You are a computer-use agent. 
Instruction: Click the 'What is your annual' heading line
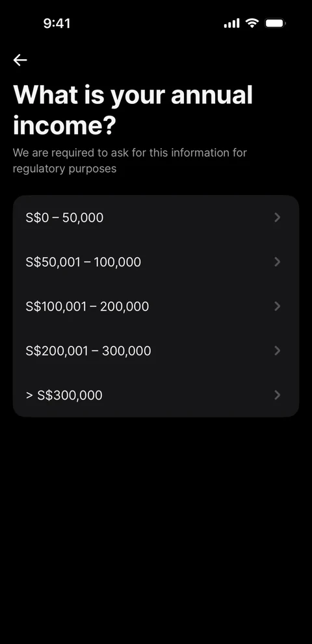pyautogui.click(x=133, y=96)
